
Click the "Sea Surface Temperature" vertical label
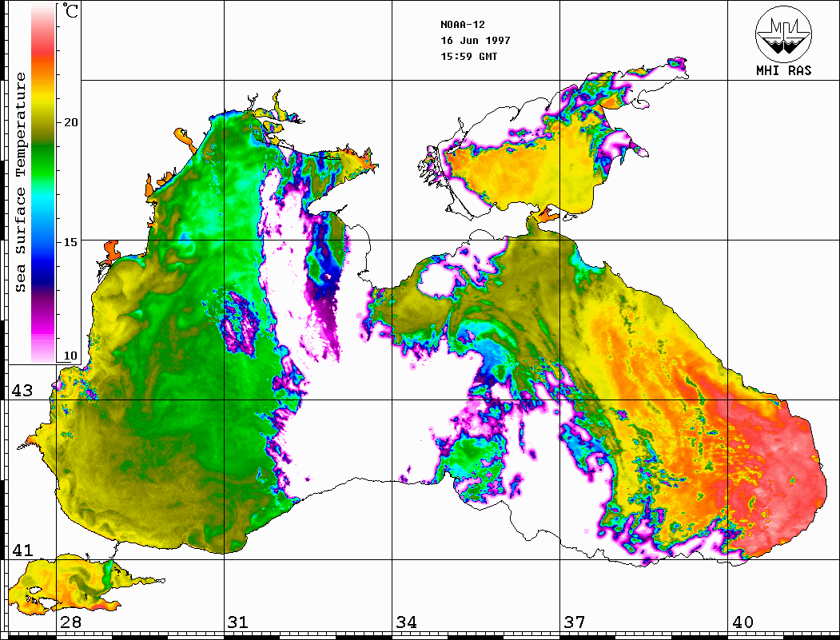pyautogui.click(x=20, y=182)
